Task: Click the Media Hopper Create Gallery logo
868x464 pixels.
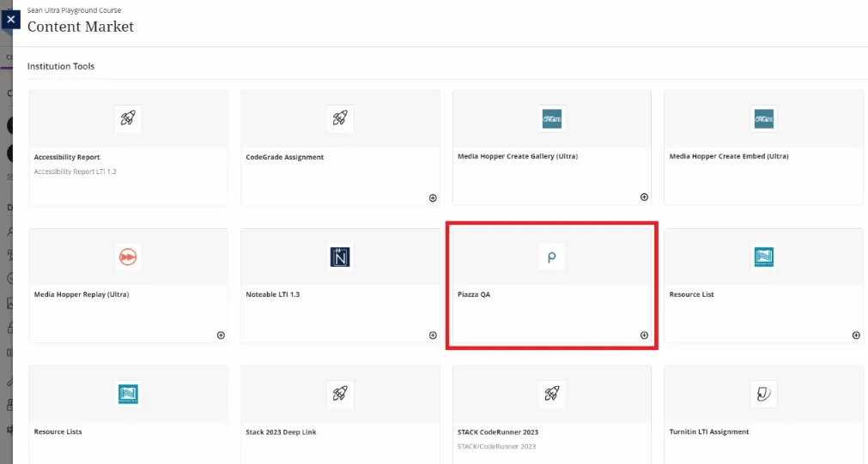Action: coord(552,118)
